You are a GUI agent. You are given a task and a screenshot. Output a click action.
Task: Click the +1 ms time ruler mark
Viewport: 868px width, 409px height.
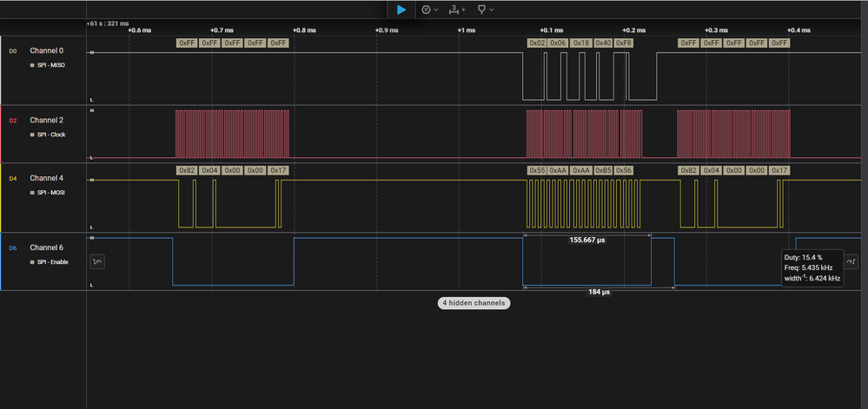tap(467, 30)
